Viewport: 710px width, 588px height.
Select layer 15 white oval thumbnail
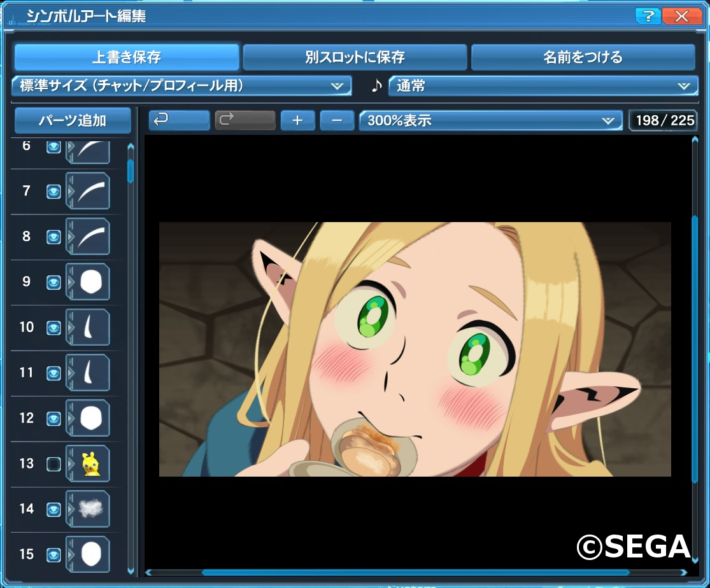(x=89, y=554)
